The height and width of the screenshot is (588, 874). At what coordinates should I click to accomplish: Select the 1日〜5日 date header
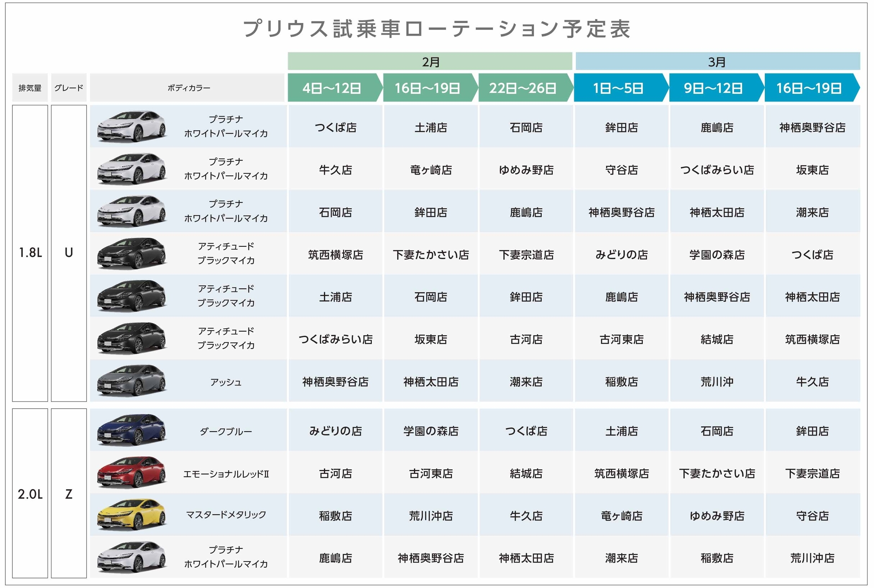pos(621,88)
